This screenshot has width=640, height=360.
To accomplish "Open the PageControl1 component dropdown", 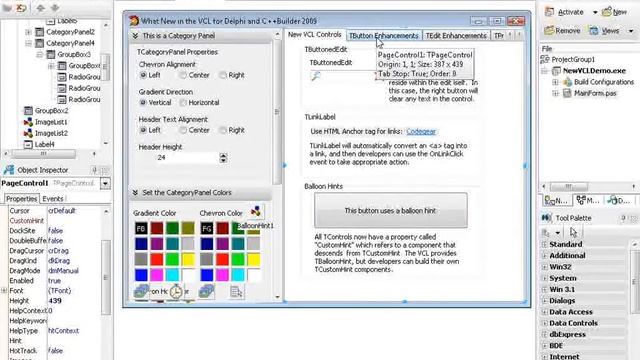I will 105,183.
